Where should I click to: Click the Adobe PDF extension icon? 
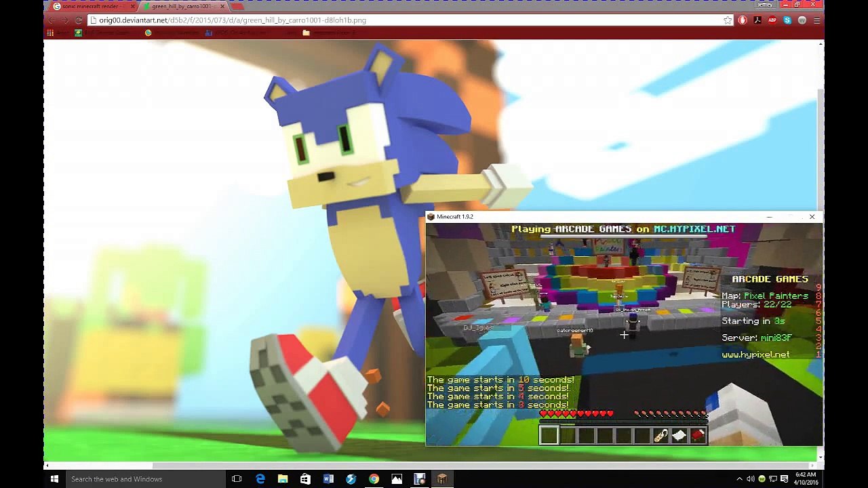[757, 20]
